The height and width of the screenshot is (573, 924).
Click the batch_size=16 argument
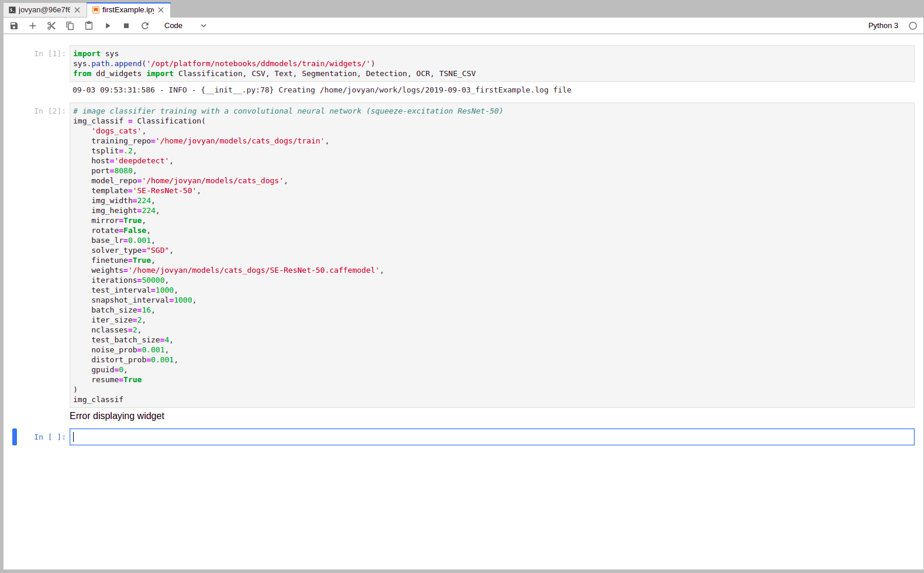pyautogui.click(x=123, y=310)
